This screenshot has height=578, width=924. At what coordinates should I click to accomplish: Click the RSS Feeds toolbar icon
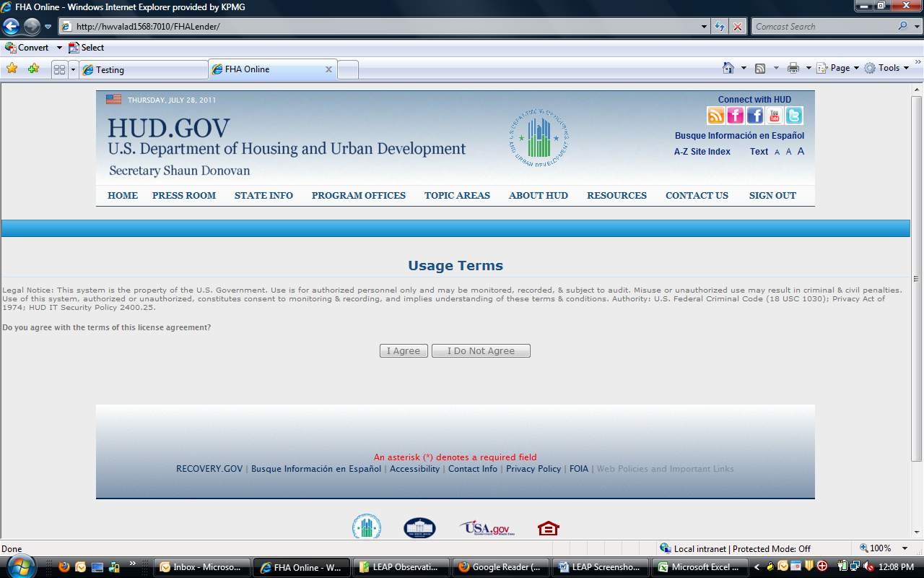[760, 68]
